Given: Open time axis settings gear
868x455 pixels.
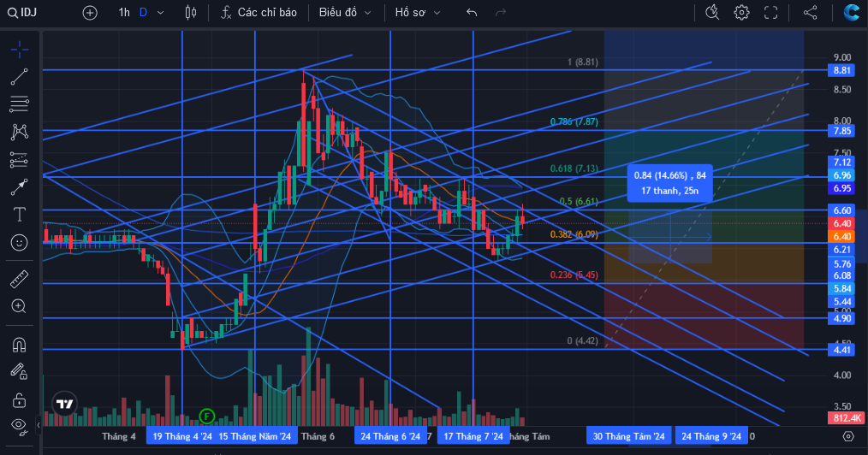Looking at the screenshot, I should click(x=848, y=436).
